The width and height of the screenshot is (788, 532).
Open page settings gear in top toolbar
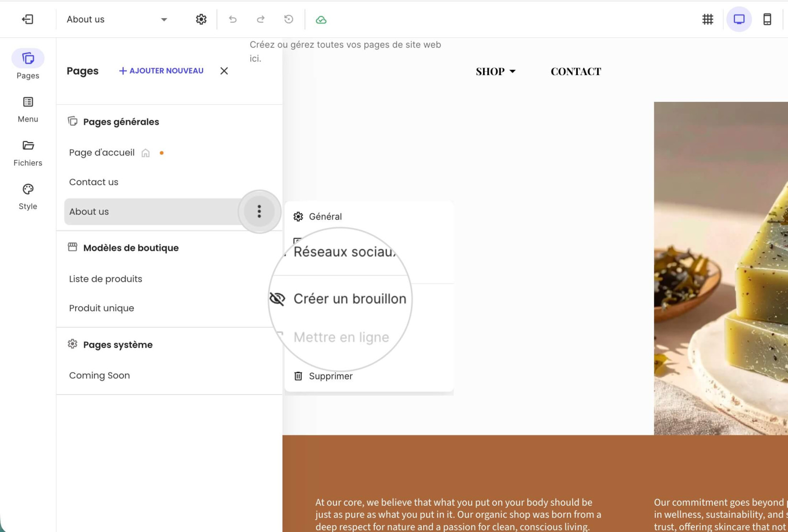201,19
